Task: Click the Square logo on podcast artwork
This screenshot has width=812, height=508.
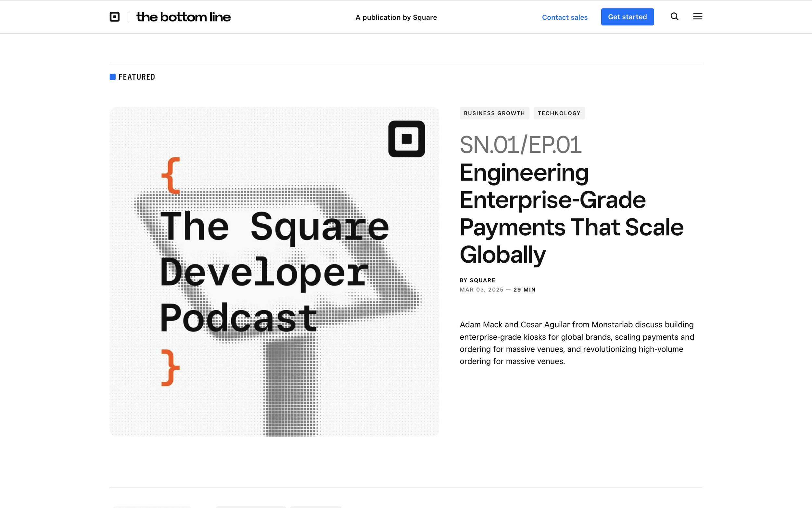Action: [407, 139]
